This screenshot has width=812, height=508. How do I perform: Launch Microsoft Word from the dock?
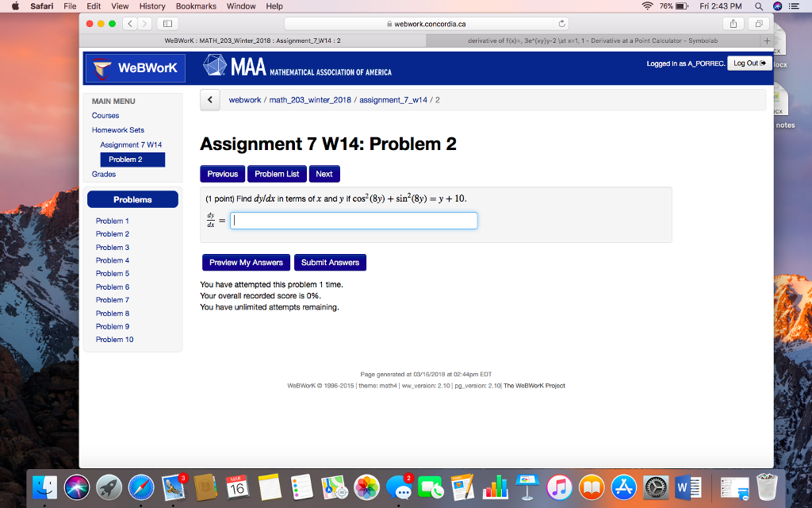(688, 488)
